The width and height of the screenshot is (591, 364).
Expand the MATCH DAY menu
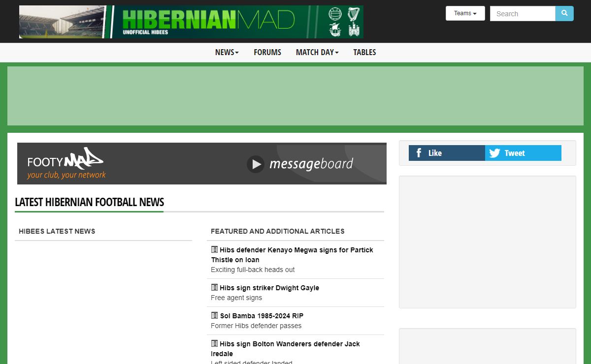coord(317,52)
